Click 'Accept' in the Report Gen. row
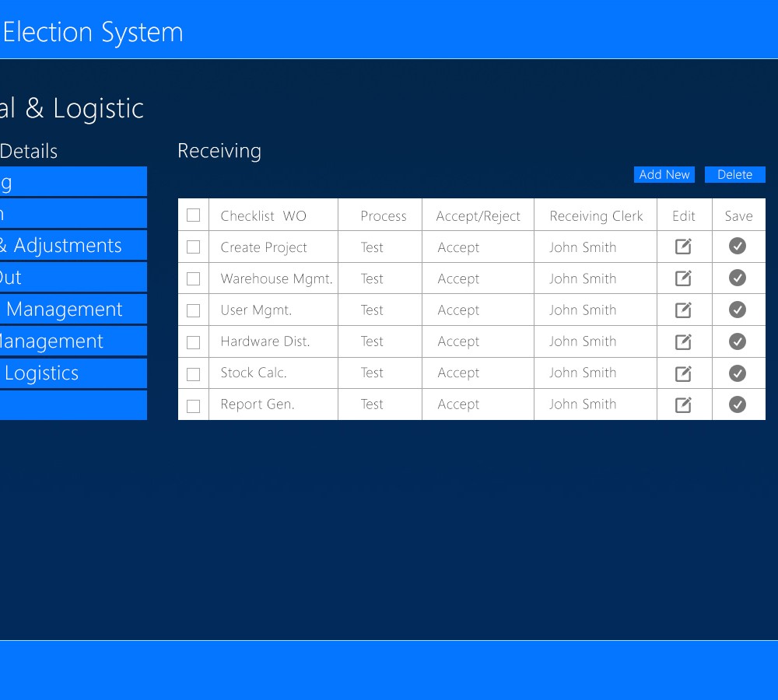Screen dimensions: 778x700 (458, 404)
